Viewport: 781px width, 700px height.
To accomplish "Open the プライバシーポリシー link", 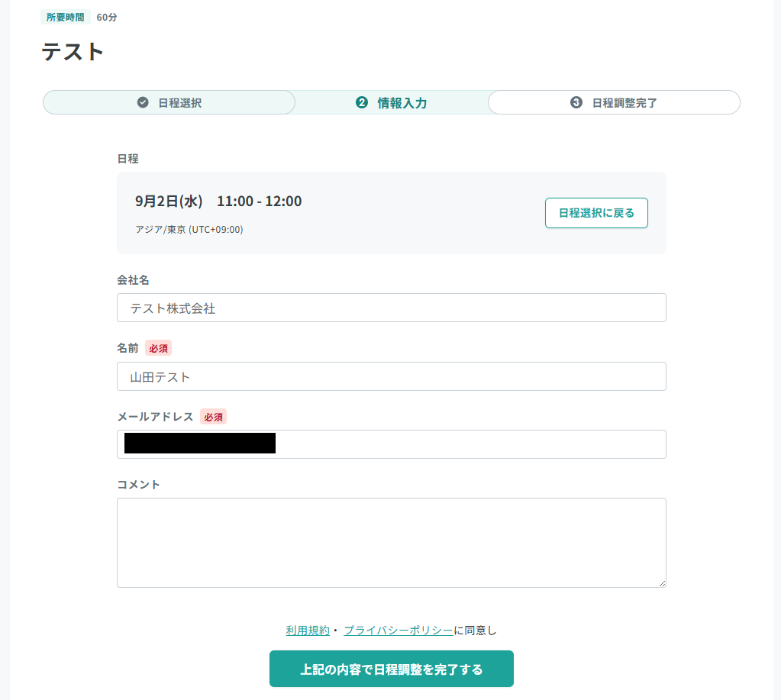I will [399, 631].
